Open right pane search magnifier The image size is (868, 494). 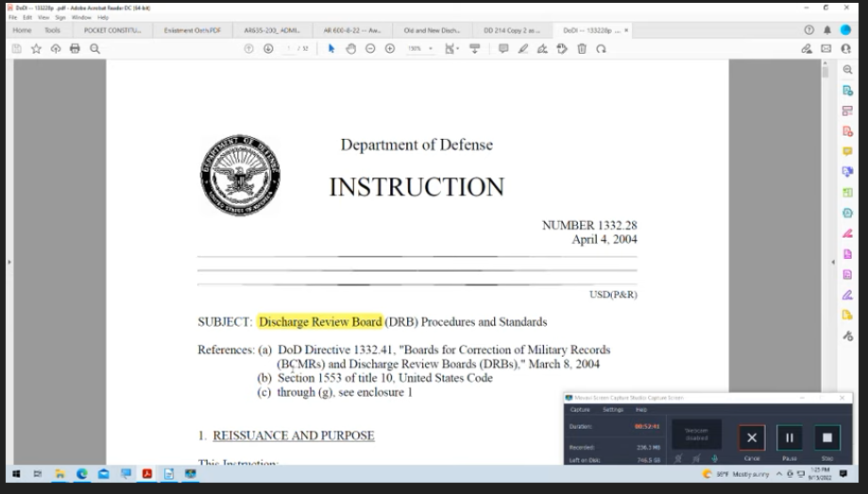click(847, 70)
